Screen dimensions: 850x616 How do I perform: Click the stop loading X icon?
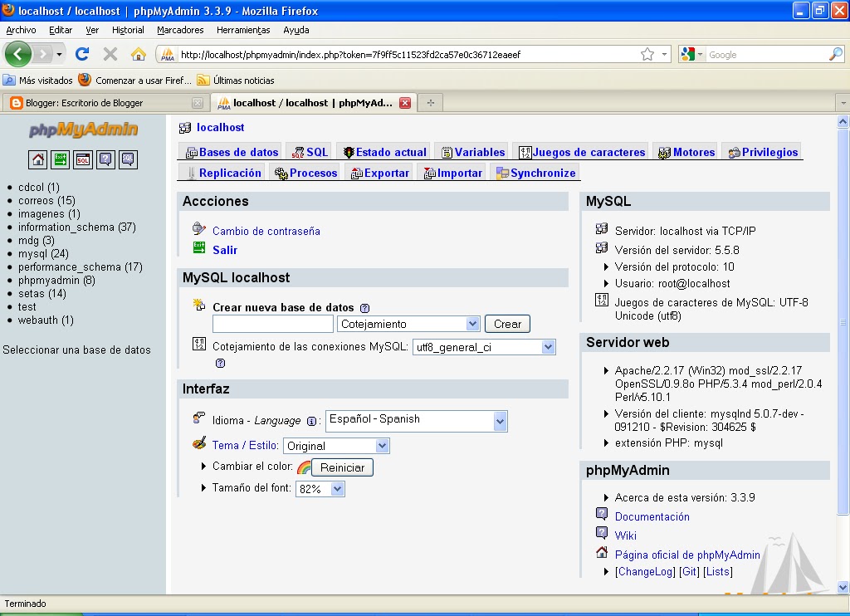coord(110,54)
